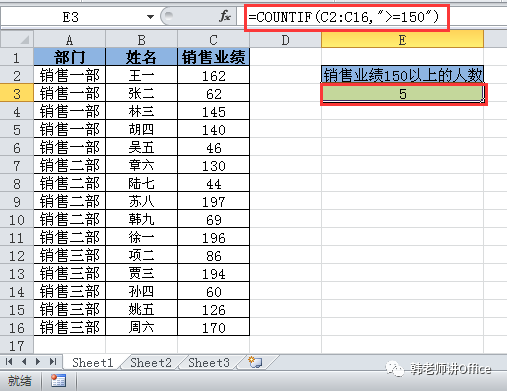The width and height of the screenshot is (507, 391).
Task: Click the sales value 44
Action: point(213,183)
